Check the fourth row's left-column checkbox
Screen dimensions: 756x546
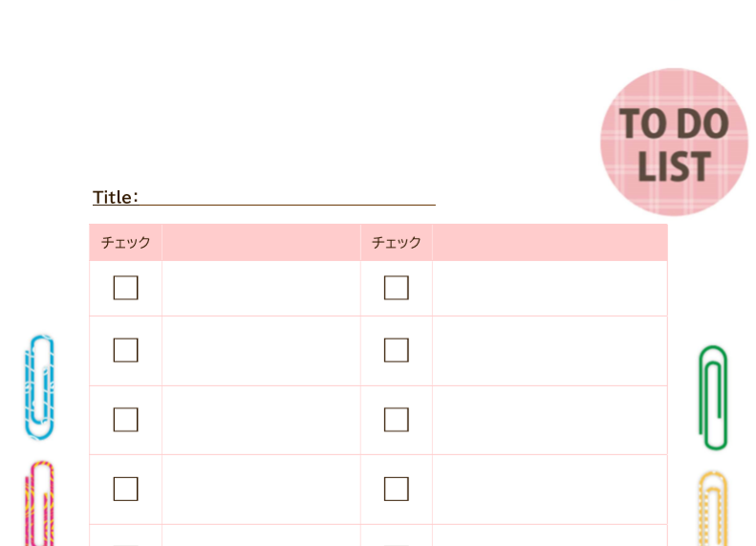coord(125,489)
